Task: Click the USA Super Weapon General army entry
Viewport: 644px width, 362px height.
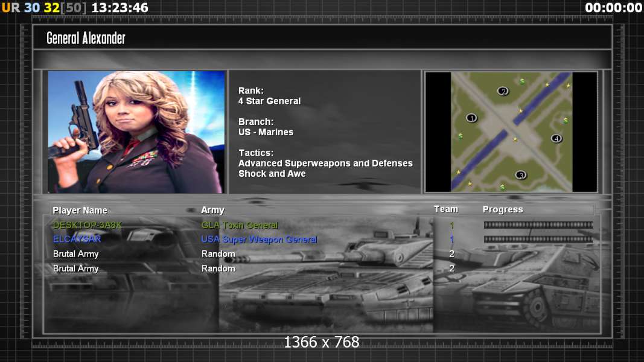Action: 259,240
